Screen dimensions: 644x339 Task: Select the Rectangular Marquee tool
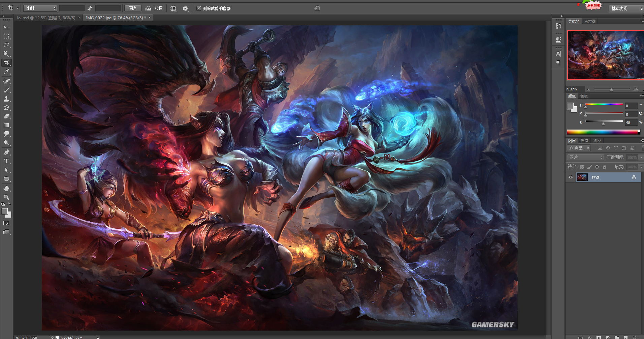6,36
